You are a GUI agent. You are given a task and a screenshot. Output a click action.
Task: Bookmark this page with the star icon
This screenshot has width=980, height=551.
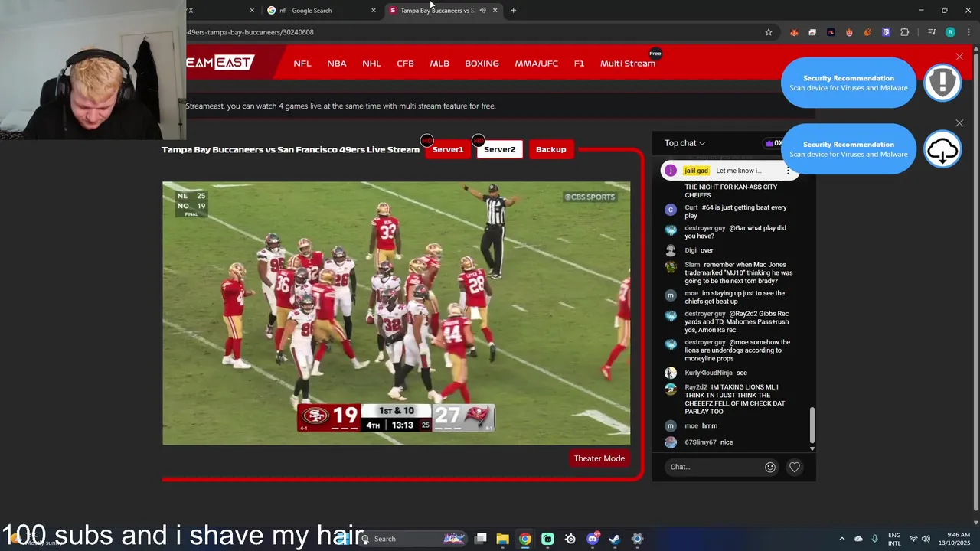click(x=769, y=32)
